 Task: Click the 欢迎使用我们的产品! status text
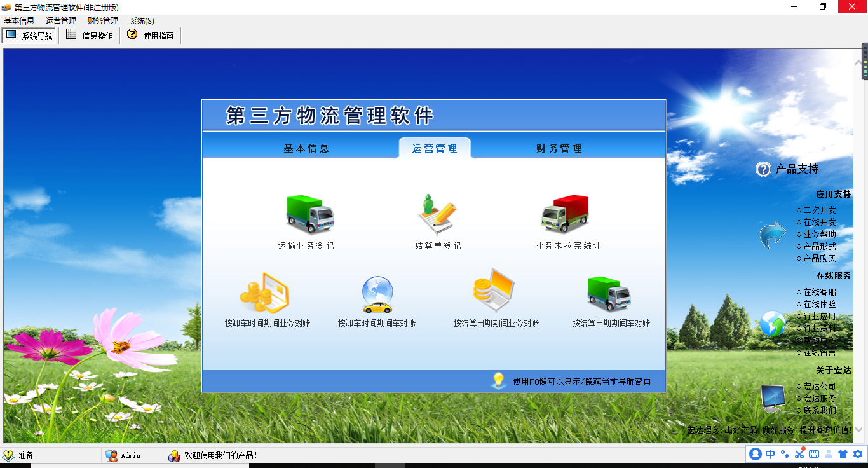point(220,455)
